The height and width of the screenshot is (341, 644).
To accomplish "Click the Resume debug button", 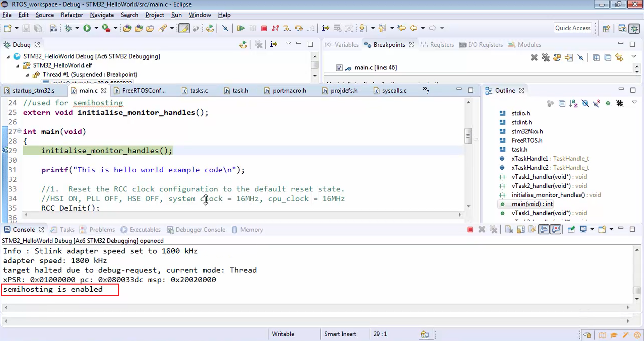I will point(241,28).
